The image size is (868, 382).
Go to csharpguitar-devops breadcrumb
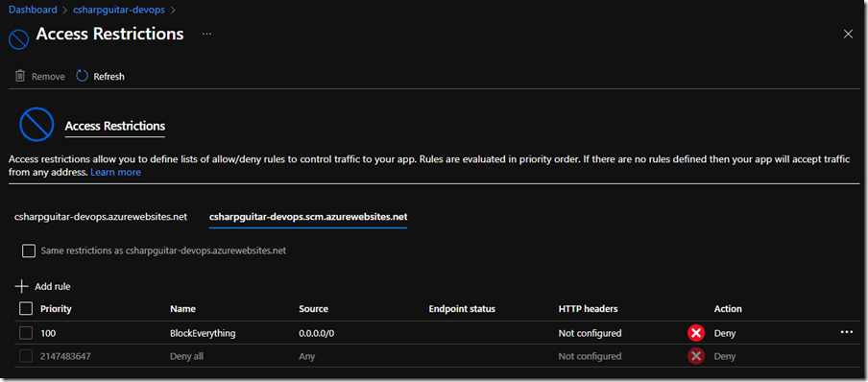120,10
